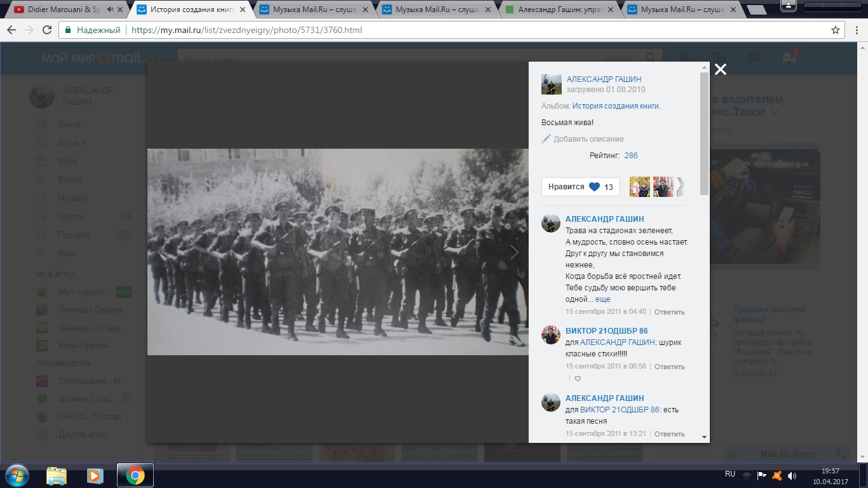This screenshot has height=488, width=868.
Task: Reply to comment from 06:56
Action: [x=669, y=367]
